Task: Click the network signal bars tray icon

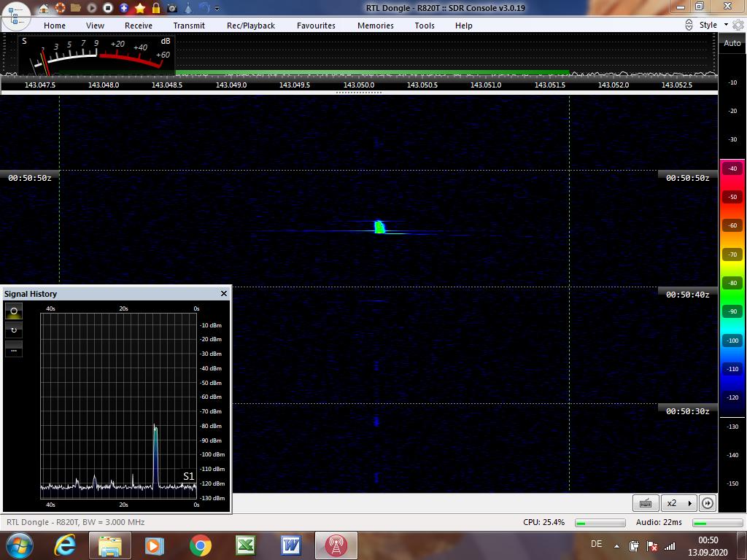Action: coord(670,546)
